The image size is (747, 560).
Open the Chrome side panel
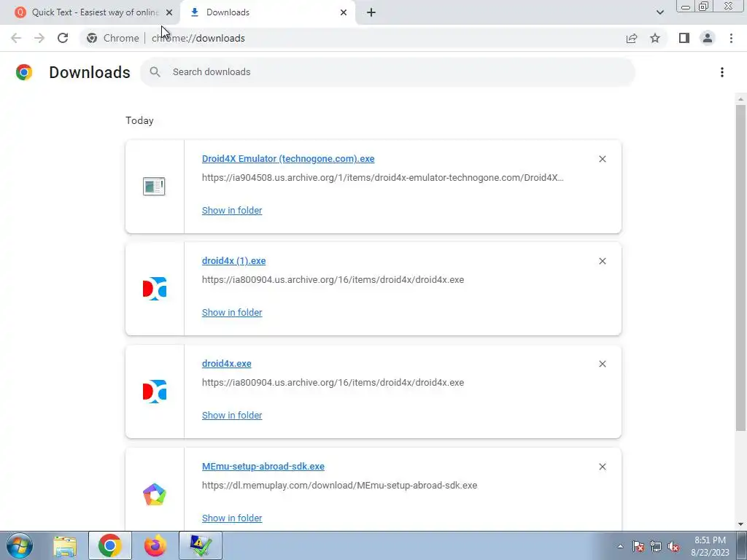[x=684, y=38]
